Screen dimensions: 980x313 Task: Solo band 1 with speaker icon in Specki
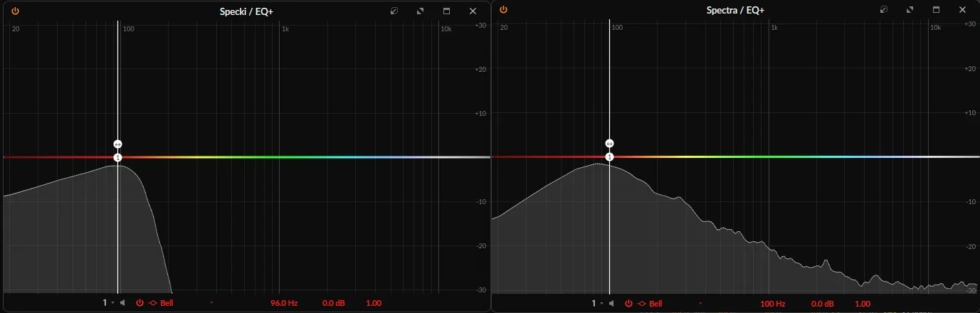pyautogui.click(x=122, y=303)
